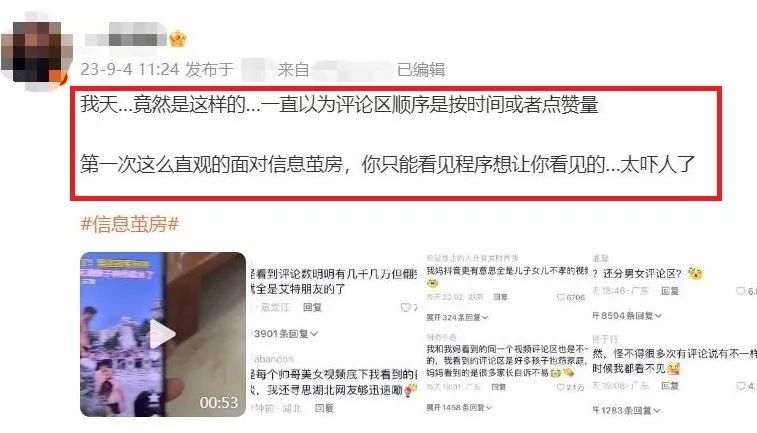Screen dimensions: 757x433
Task: Expand the 1283条回复 replies
Action: 627,410
